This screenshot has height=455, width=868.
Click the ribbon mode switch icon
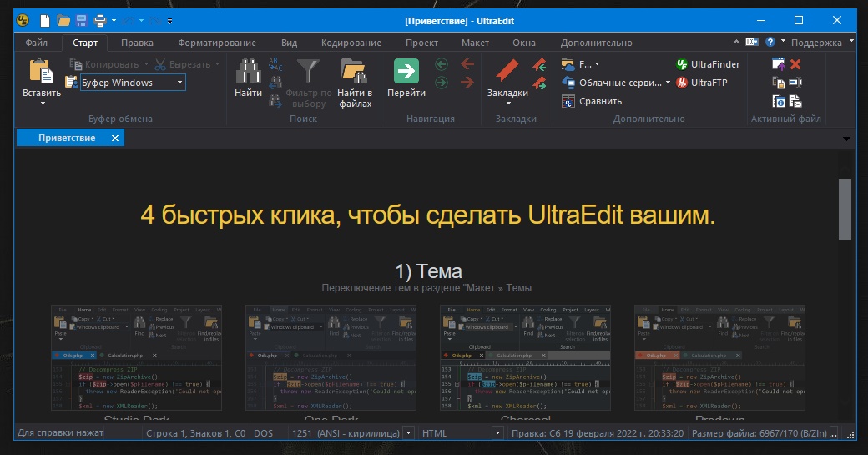752,42
